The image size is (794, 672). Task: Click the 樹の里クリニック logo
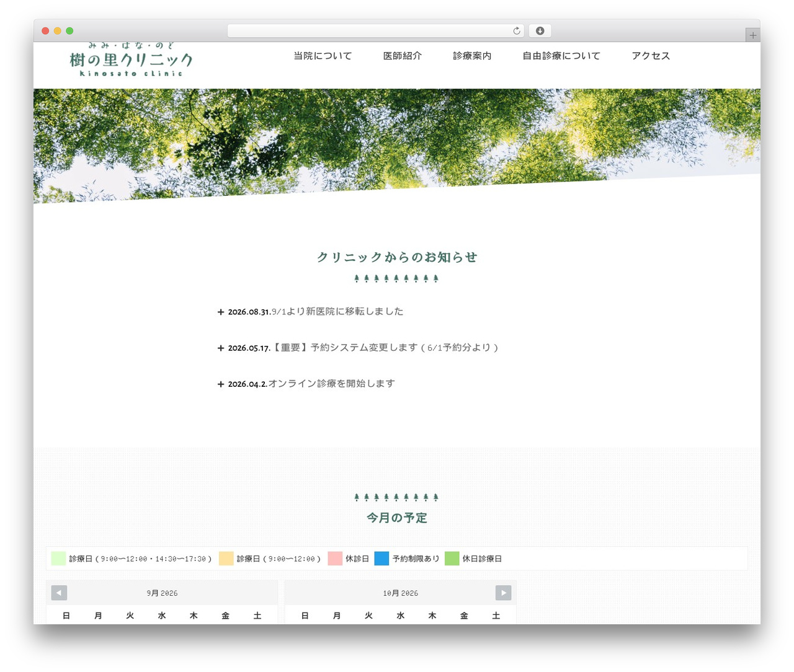[x=131, y=60]
